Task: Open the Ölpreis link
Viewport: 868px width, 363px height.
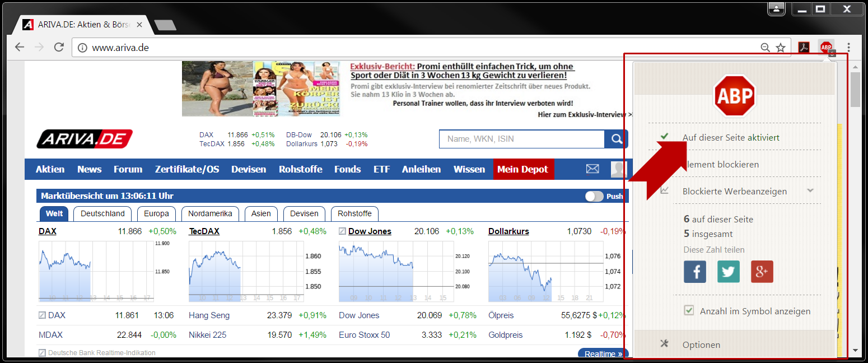Action: point(501,315)
